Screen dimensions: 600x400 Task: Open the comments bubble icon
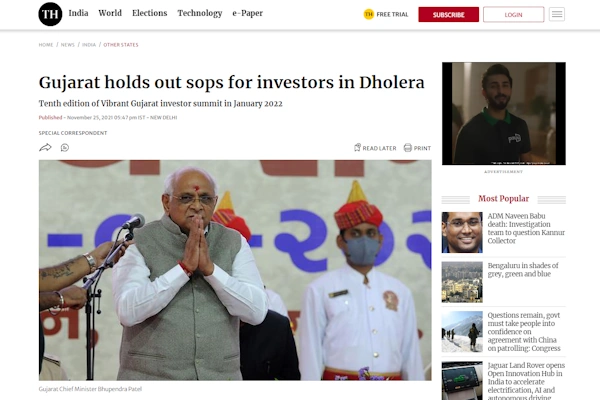pyautogui.click(x=65, y=147)
